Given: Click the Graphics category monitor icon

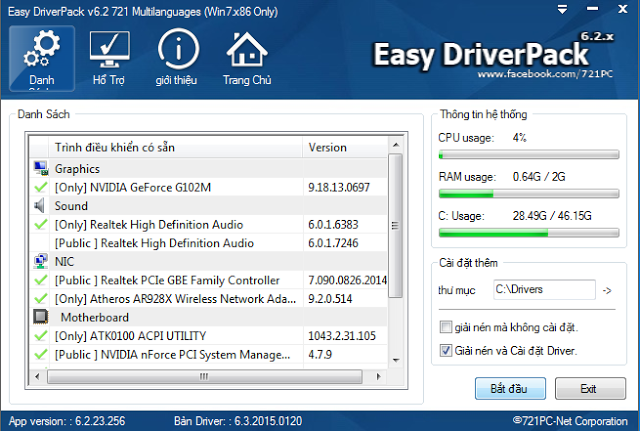Looking at the screenshot, I should (40, 169).
